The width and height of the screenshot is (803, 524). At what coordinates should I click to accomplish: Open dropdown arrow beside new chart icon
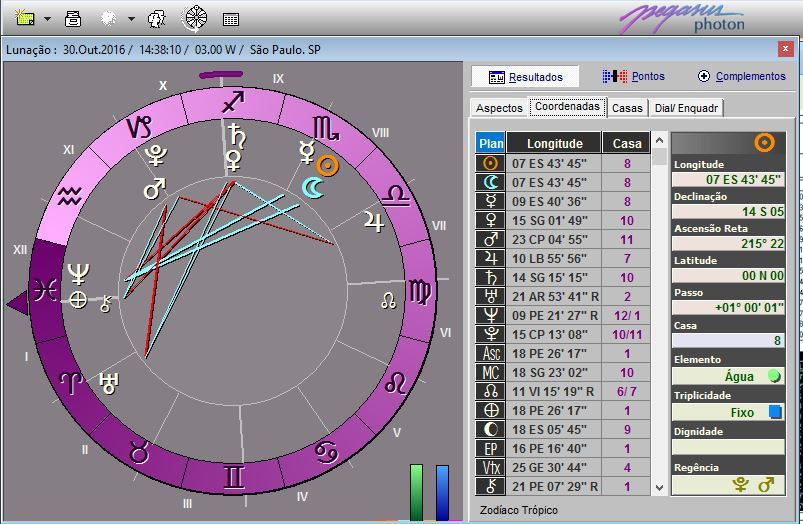click(x=46, y=19)
